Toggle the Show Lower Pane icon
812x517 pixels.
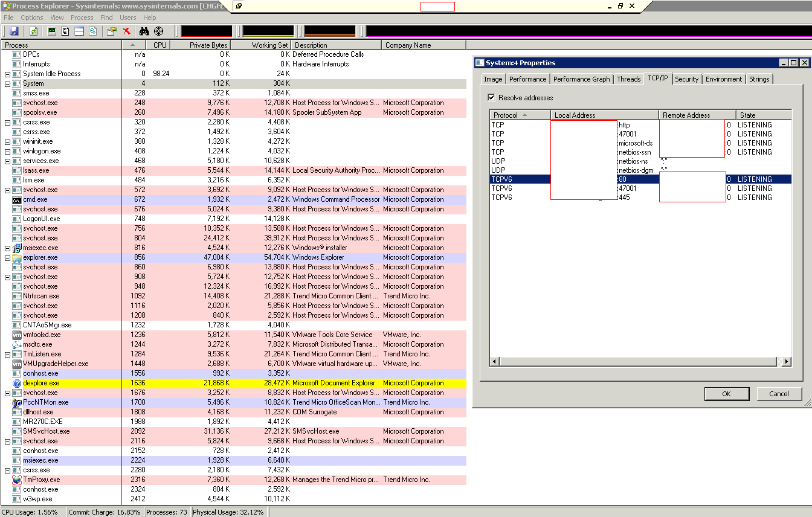[79, 31]
